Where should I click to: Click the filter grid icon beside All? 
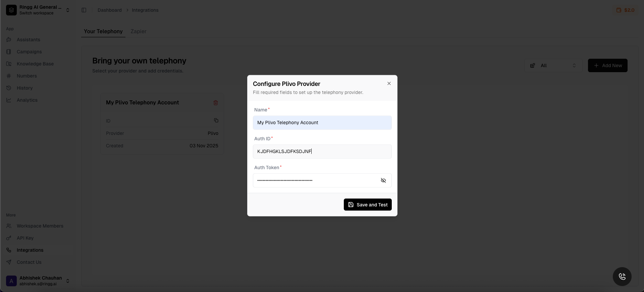533,65
